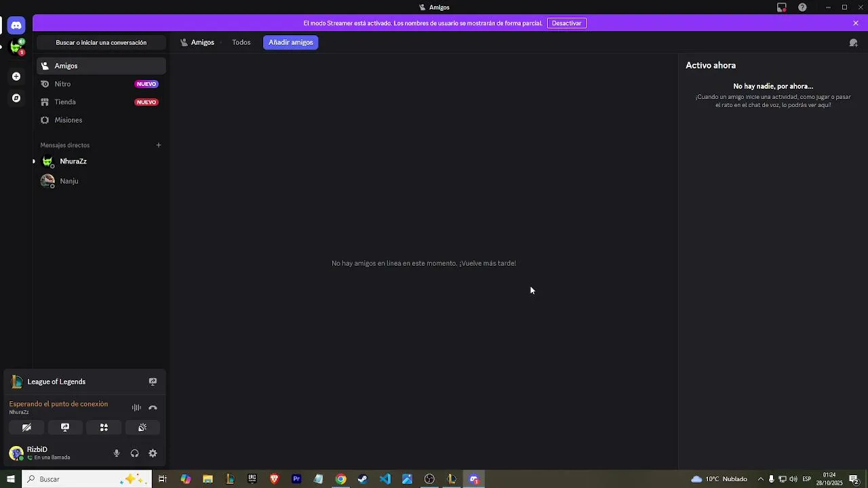The width and height of the screenshot is (868, 488).
Task: Click the Windows taskbar Buscar search box
Action: (x=87, y=479)
